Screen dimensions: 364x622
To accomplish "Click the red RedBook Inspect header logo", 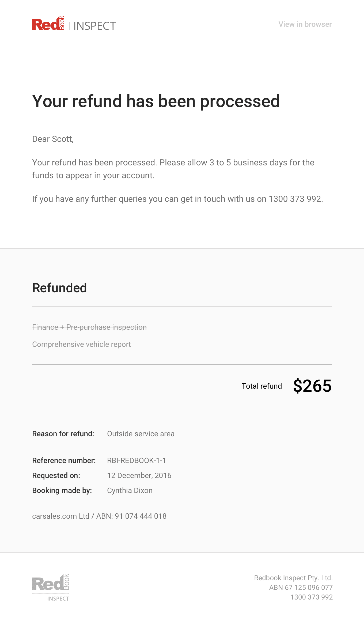I will tap(74, 24).
